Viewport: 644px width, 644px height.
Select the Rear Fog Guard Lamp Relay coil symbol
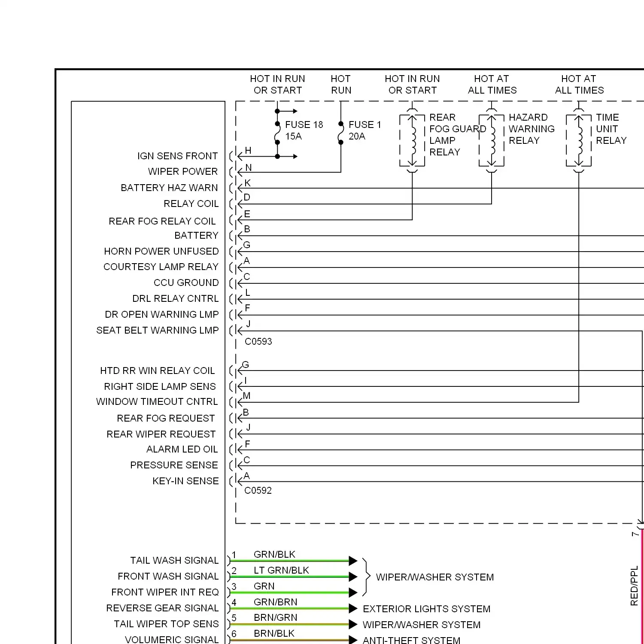click(412, 140)
